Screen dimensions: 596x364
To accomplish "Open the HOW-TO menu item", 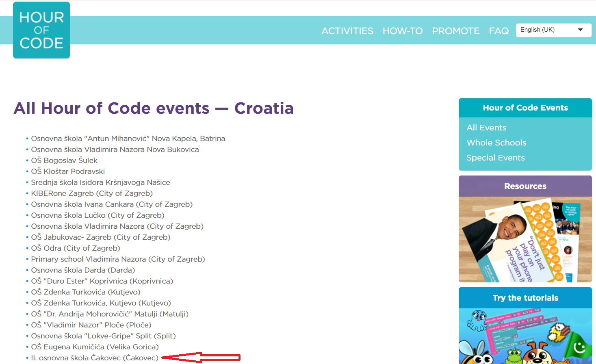I will point(403,31).
